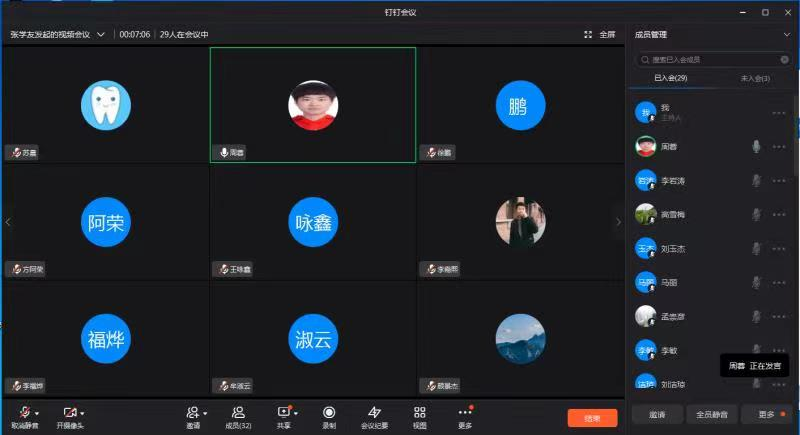The image size is (800, 435).
Task: Click the 邀请 icon in the bottom toolbar
Action: (x=193, y=412)
